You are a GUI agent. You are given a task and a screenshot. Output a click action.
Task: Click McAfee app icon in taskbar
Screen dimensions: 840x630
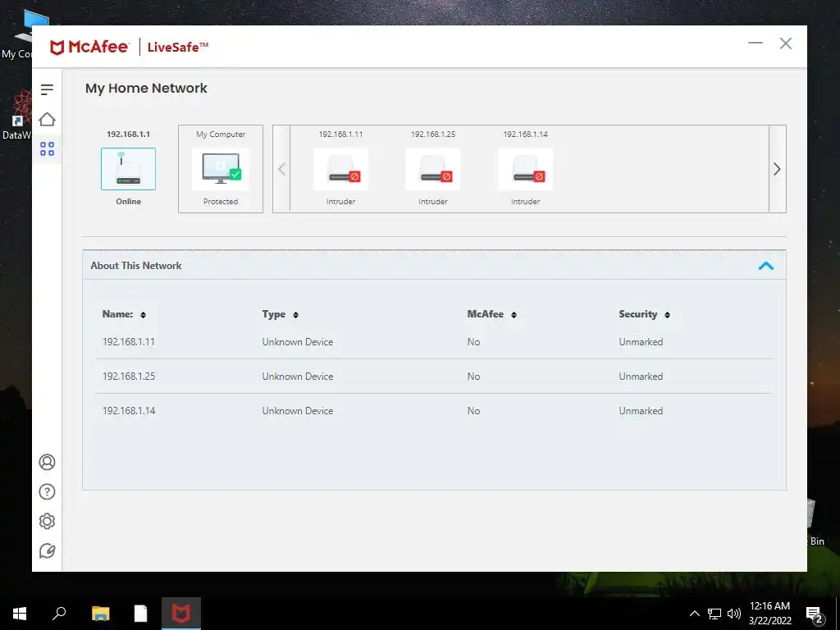coord(181,614)
